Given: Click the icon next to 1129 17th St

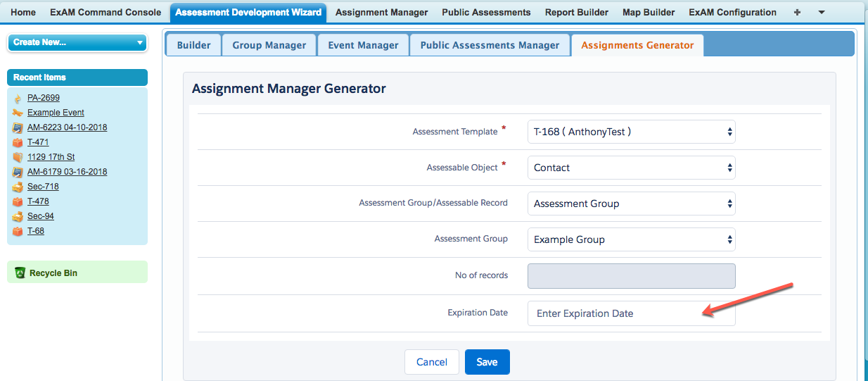Looking at the screenshot, I should pos(18,158).
